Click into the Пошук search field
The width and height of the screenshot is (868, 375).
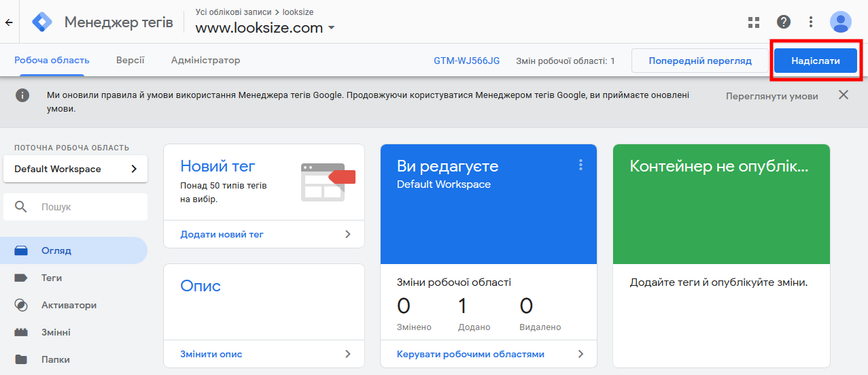point(75,207)
